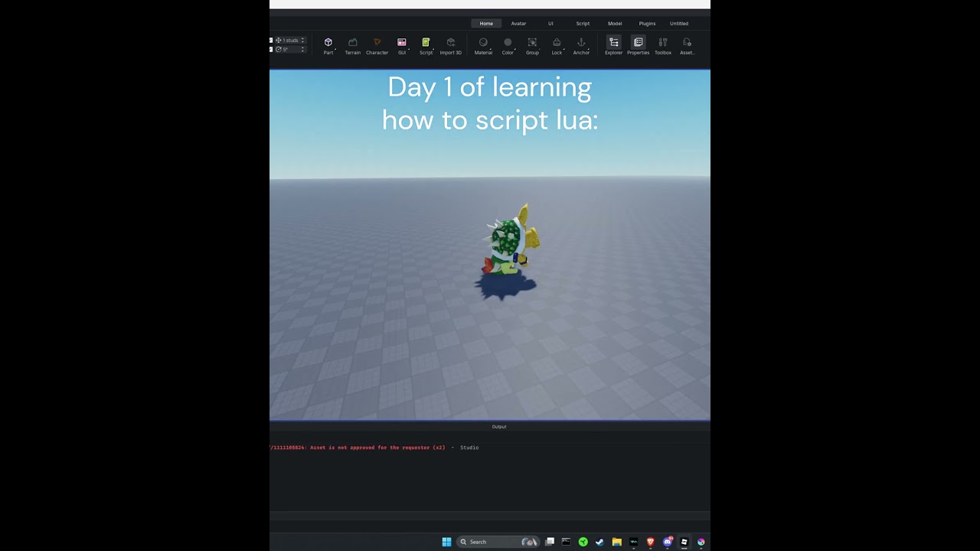The image size is (980, 551).
Task: Open the Color dropdown arrow
Action: tap(514, 50)
